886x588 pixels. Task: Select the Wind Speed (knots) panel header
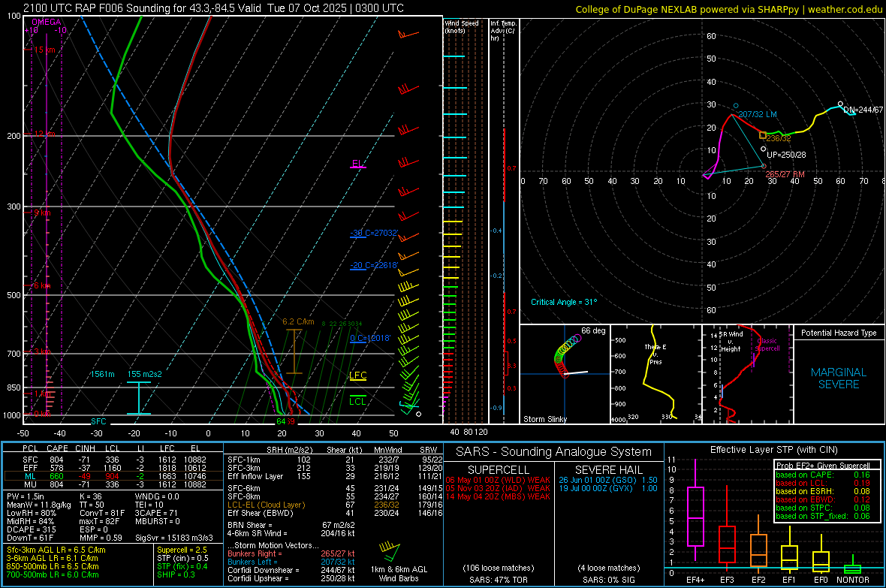coord(462,26)
